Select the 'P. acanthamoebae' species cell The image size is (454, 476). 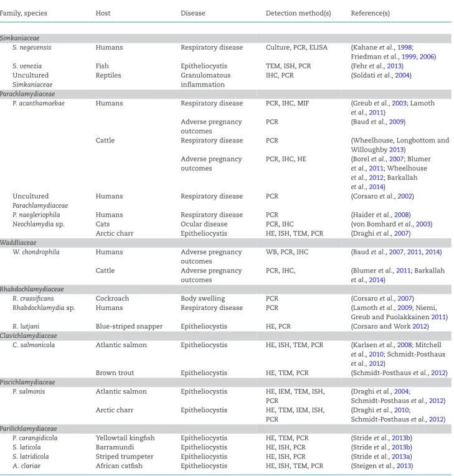[39, 103]
